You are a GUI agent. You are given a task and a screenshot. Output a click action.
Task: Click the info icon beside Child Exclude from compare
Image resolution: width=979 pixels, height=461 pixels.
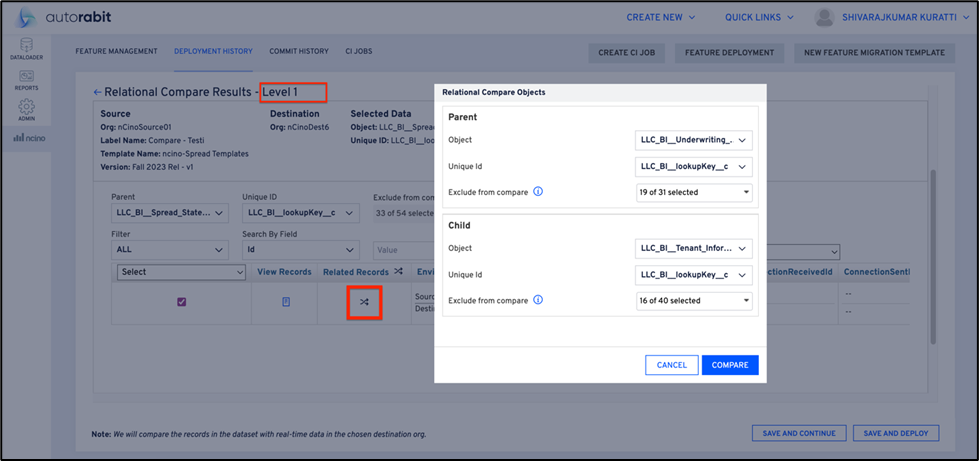538,300
